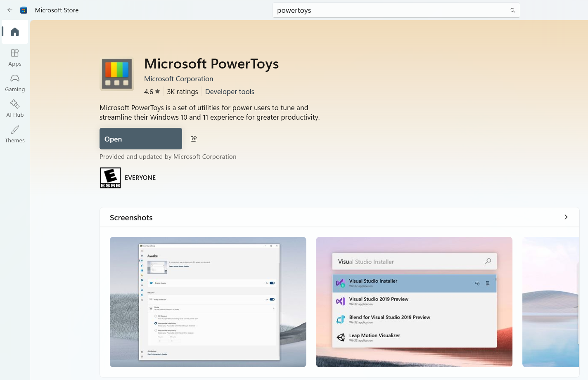Click the share icon next to Open
This screenshot has height=380, width=588.
(x=194, y=139)
